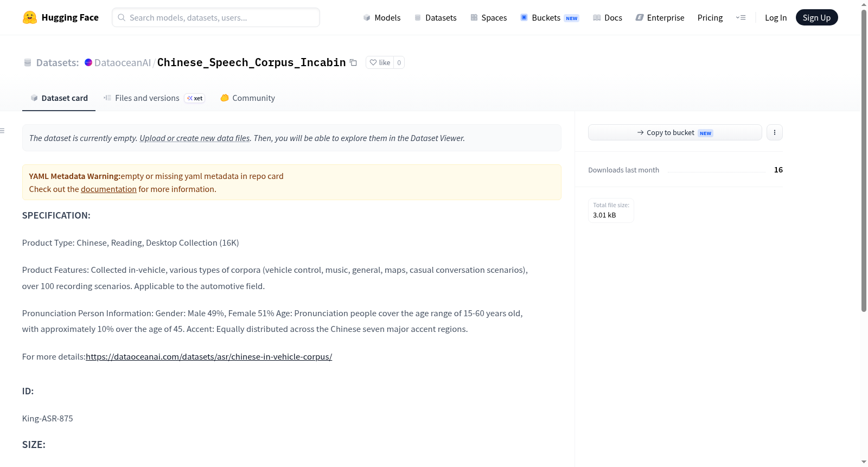
Task: Open the Models page from navigation
Action: [382, 17]
